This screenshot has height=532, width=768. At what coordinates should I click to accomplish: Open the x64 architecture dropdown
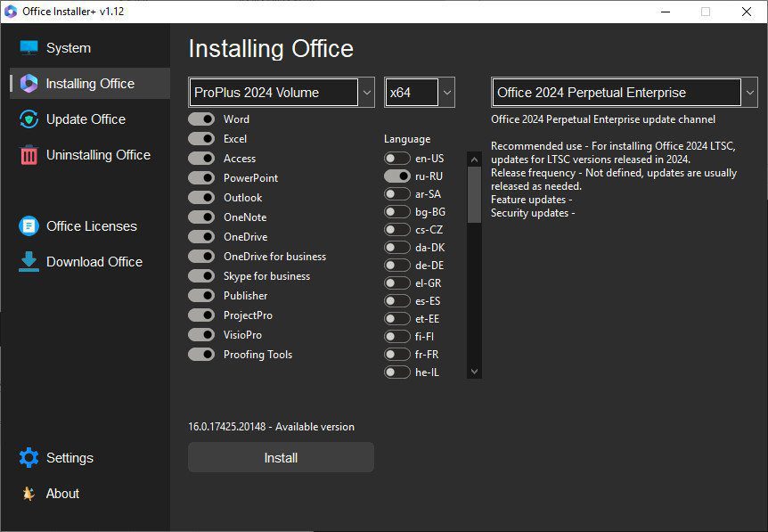[445, 92]
